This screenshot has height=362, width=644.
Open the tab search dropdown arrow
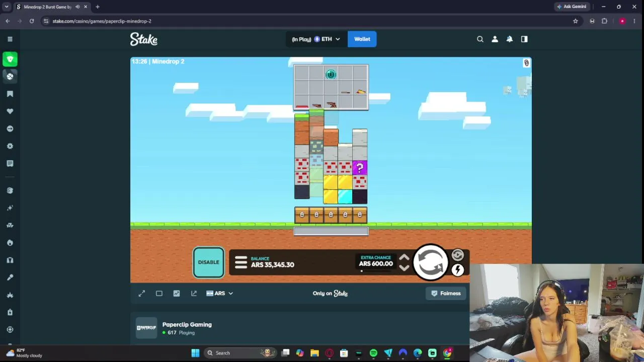[x=6, y=7]
